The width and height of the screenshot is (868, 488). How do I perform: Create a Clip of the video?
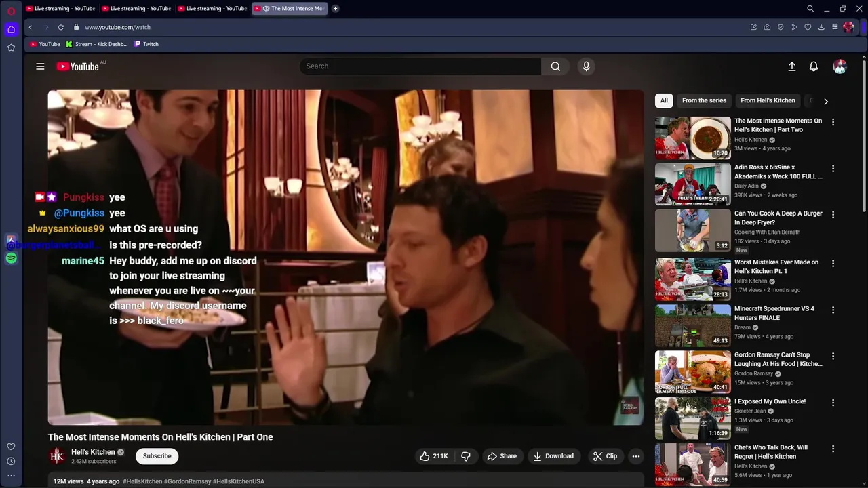pos(605,456)
